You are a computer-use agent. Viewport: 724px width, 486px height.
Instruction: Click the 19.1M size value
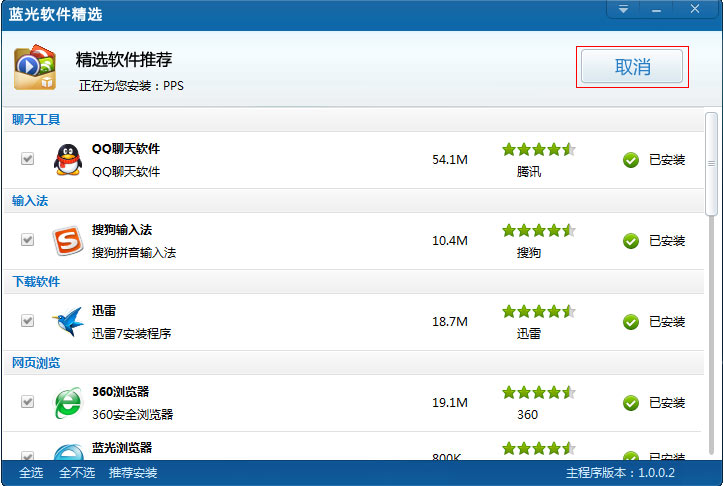click(x=450, y=402)
